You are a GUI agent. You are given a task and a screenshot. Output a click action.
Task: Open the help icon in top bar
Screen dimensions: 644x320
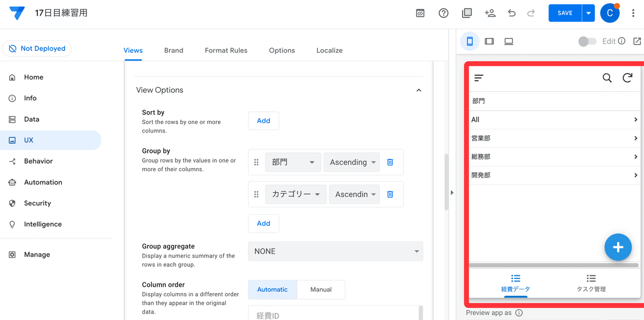tap(443, 12)
